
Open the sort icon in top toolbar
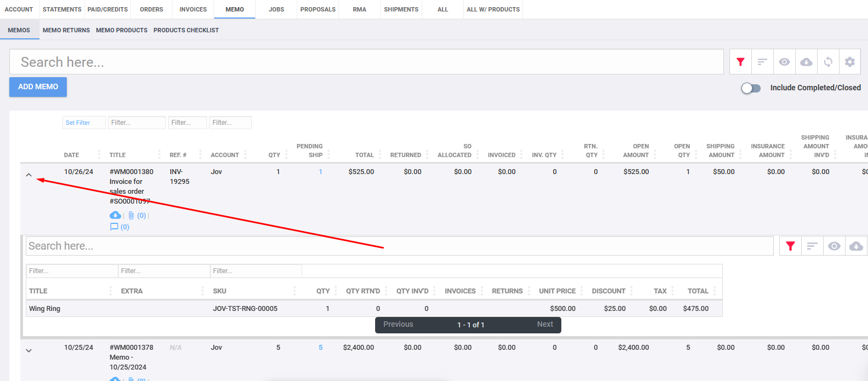click(x=762, y=62)
